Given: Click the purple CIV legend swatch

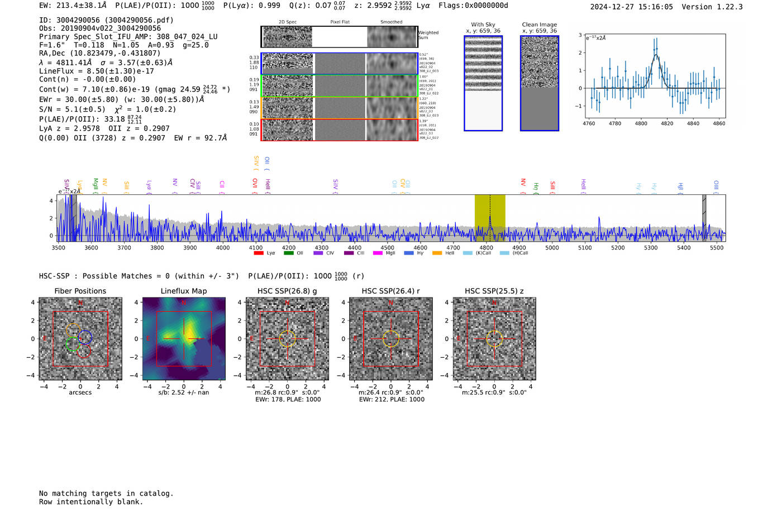Looking at the screenshot, I should 318,253.
